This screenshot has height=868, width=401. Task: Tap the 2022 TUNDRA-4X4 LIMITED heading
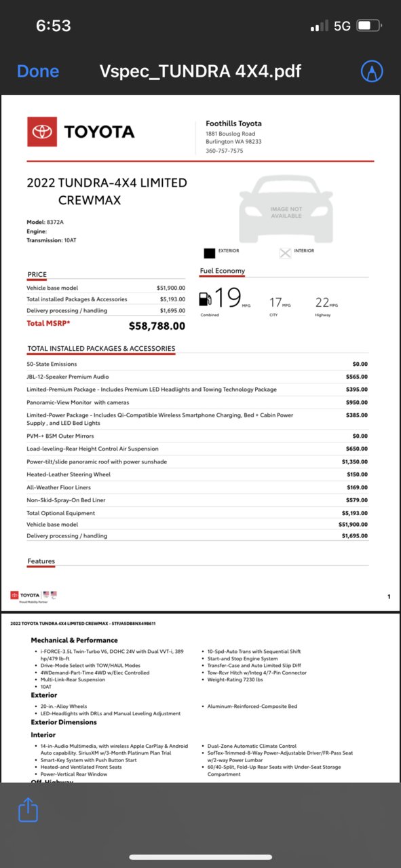[107, 183]
